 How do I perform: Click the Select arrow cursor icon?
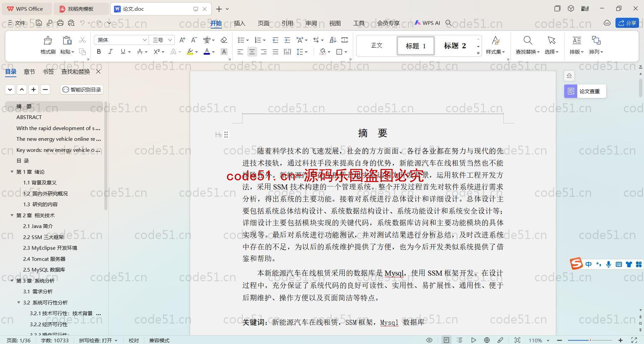(551, 41)
